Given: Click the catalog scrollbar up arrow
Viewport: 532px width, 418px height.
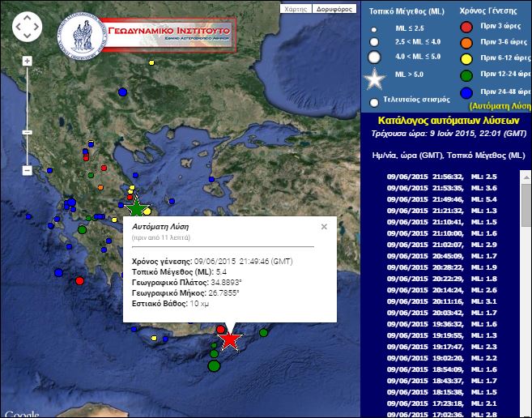Looking at the screenshot, I should pos(526,177).
